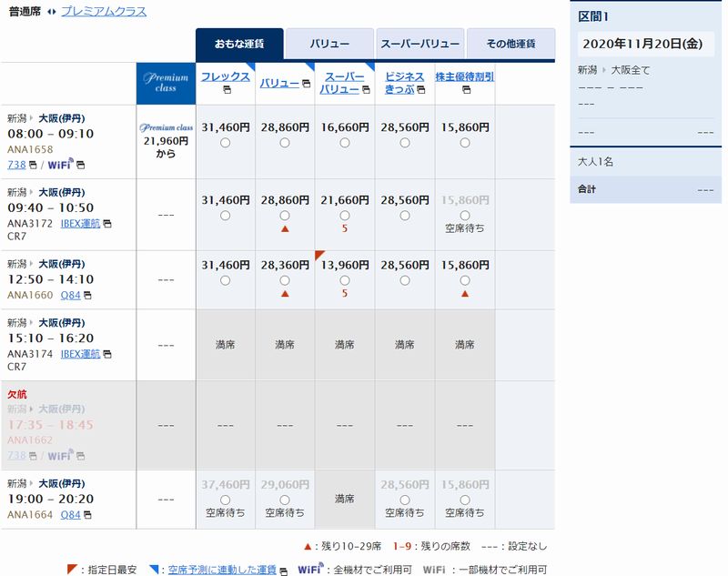The width and height of the screenshot is (728, 576).
Task: Click the Premium class column header logo
Action: [x=166, y=84]
